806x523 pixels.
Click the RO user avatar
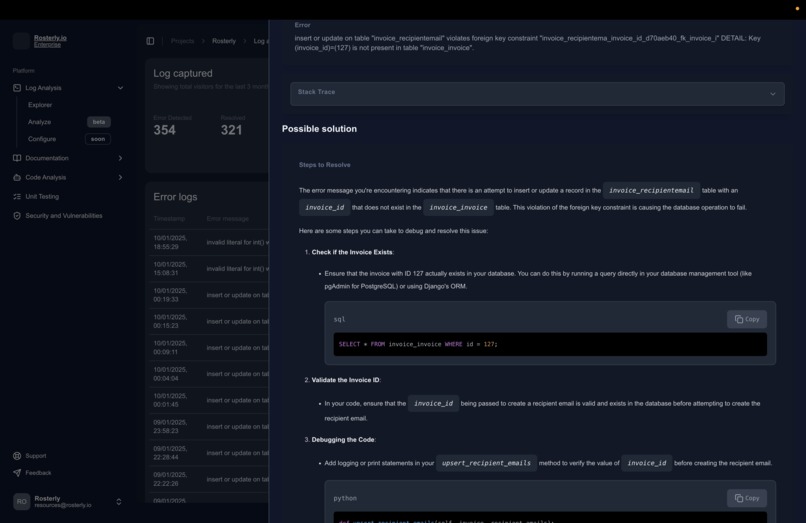[22, 501]
